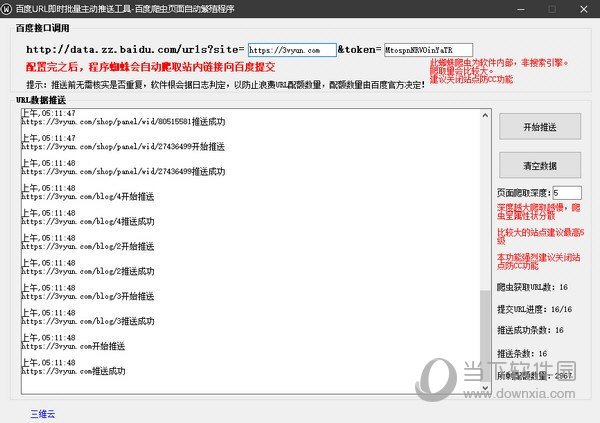Click the 提示: 推送前无需核实是否重复 hint line
Image resolution: width=600 pixels, height=423 pixels.
225,85
